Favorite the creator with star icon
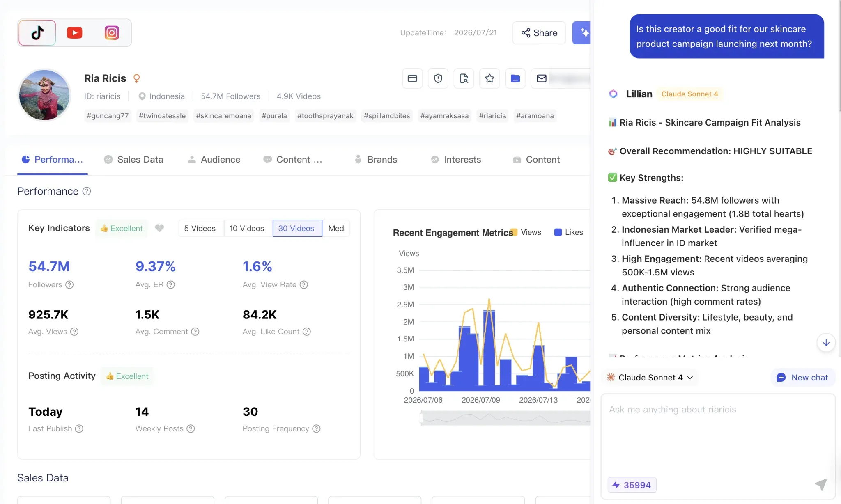Viewport: 841px width, 504px height. (489, 78)
